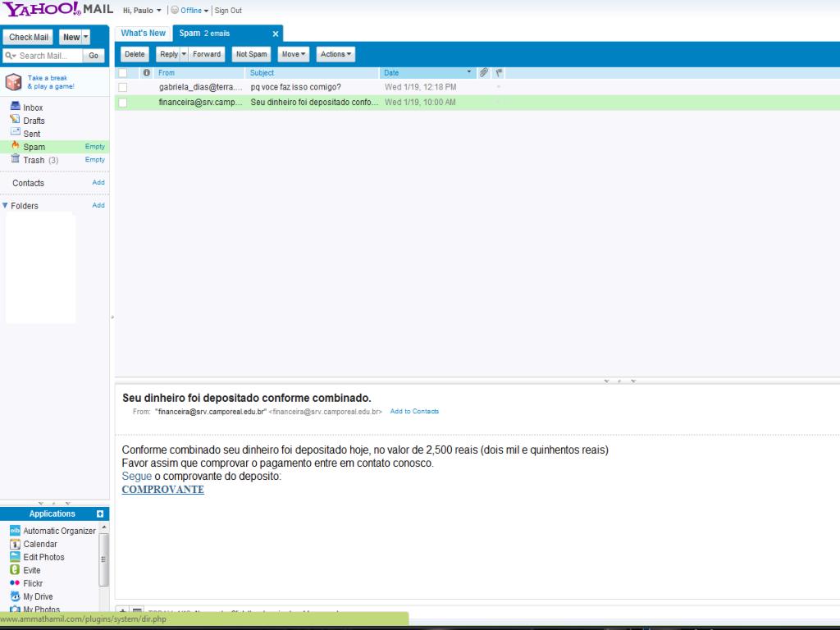Viewport: 840px width, 630px height.
Task: Click the Delete button
Action: [x=135, y=54]
